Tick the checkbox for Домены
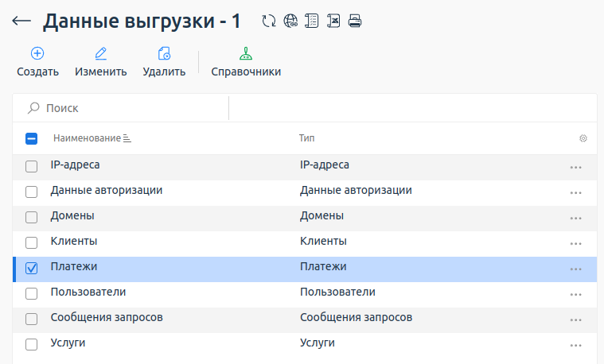This screenshot has width=604, height=364. click(32, 217)
